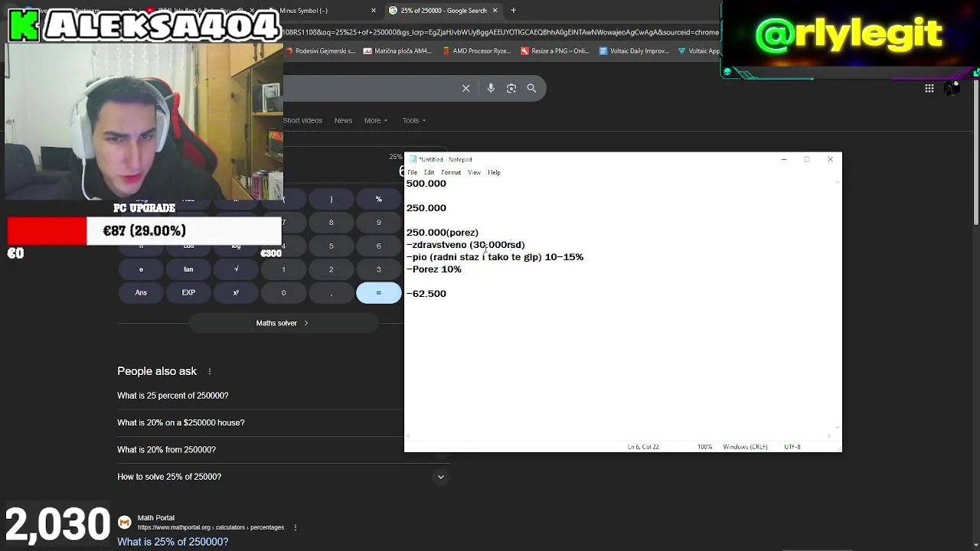
Task: Click the Notepad line '-Porez 10%'
Action: 434,269
